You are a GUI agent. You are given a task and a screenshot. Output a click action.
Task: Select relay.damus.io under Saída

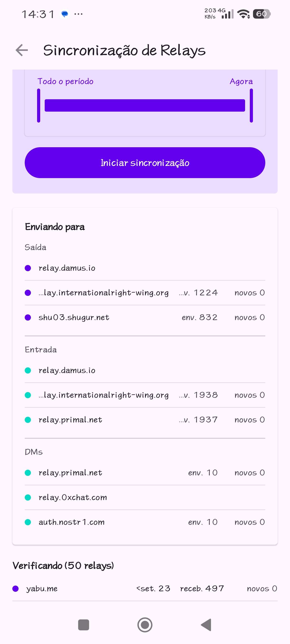(67, 268)
